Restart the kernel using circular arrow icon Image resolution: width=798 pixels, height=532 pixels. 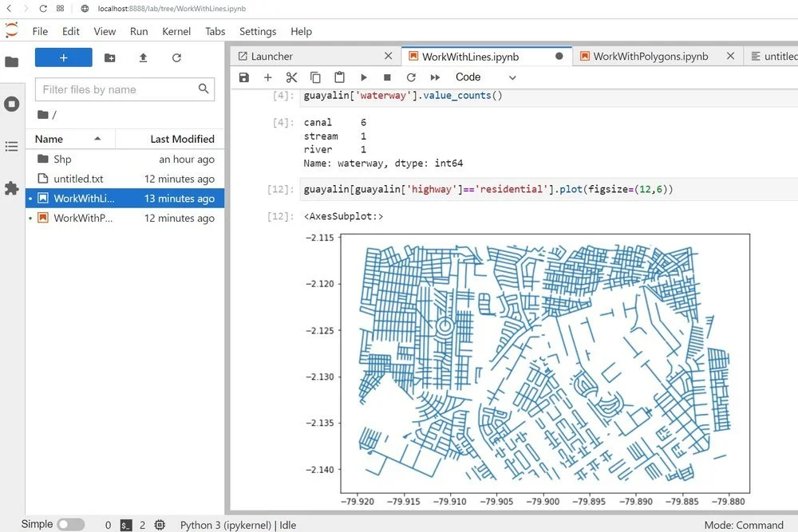coord(411,77)
